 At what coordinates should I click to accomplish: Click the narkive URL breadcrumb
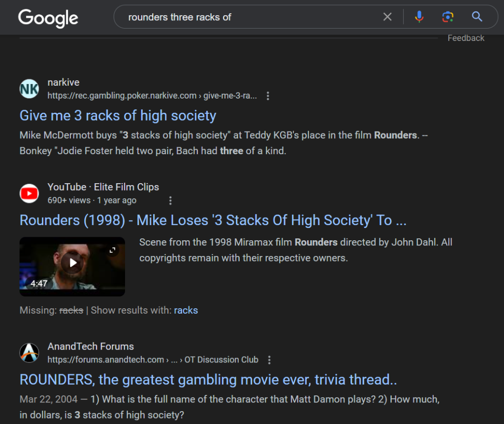click(x=152, y=96)
